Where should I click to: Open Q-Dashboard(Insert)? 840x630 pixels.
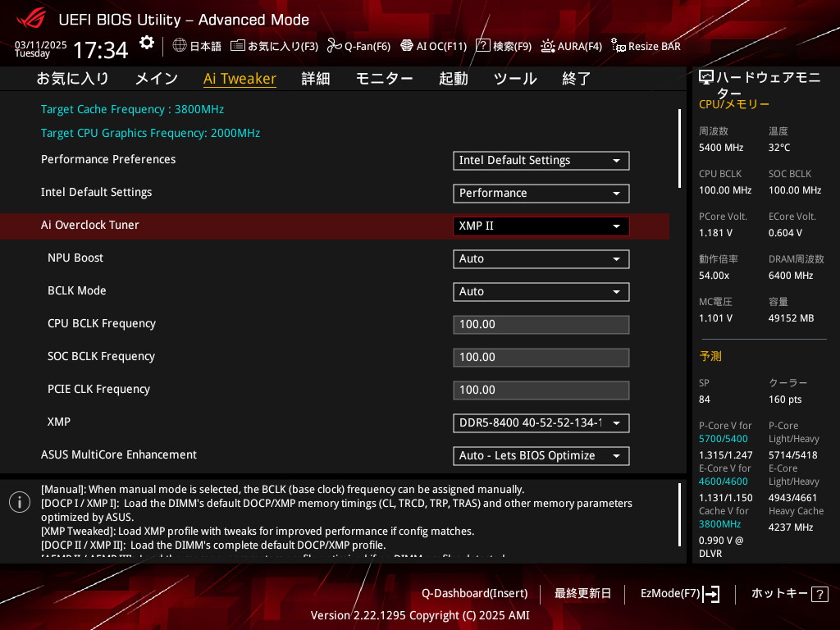pyautogui.click(x=475, y=594)
